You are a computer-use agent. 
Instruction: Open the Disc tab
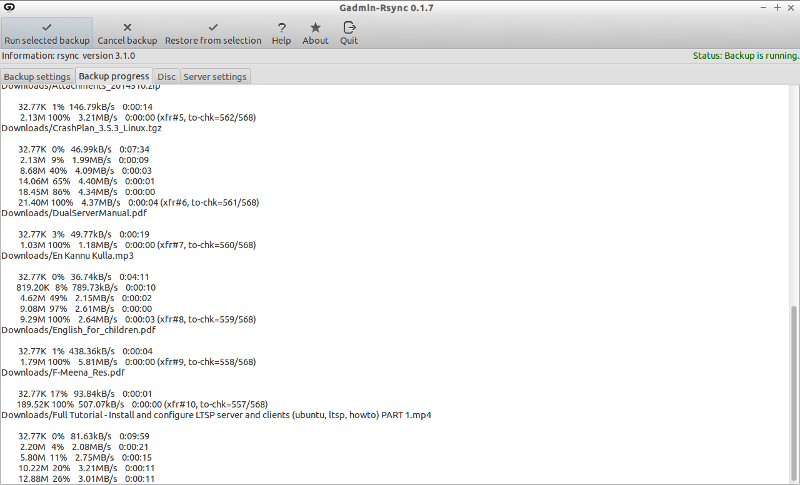(x=166, y=76)
